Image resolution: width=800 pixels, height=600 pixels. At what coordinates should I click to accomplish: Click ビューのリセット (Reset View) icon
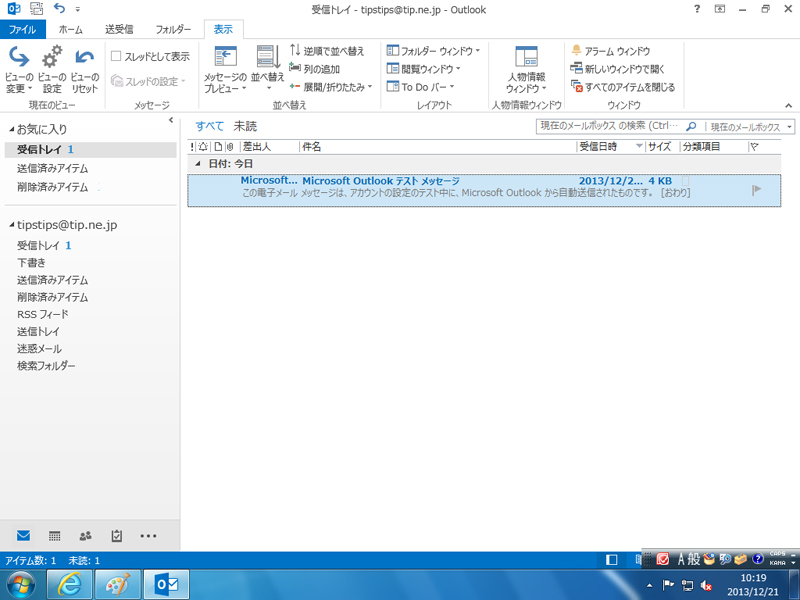coord(84,69)
